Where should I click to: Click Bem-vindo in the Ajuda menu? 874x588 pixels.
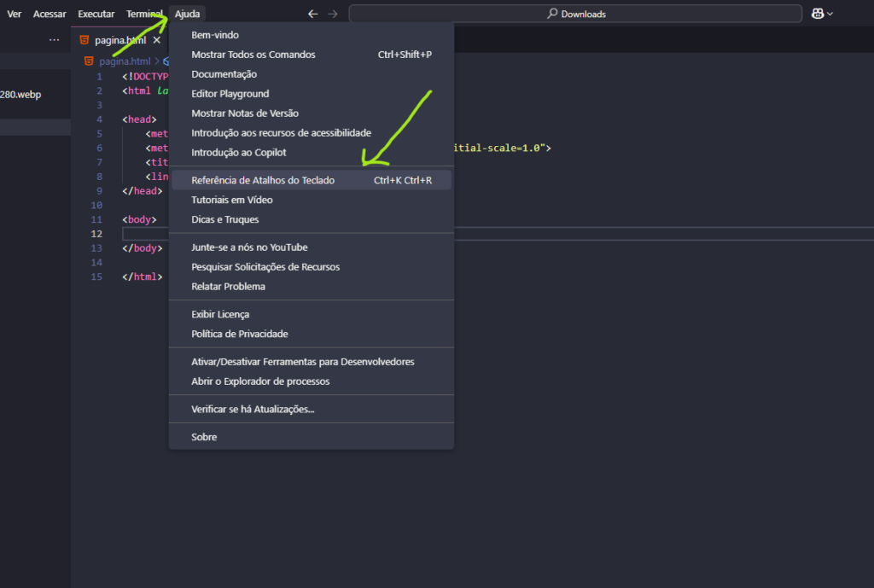(215, 35)
